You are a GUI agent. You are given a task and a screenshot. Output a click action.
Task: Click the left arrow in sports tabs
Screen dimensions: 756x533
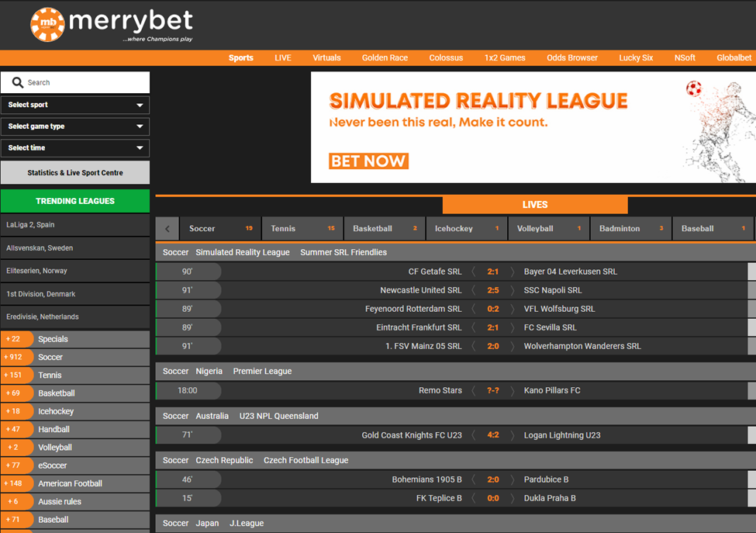(x=167, y=229)
